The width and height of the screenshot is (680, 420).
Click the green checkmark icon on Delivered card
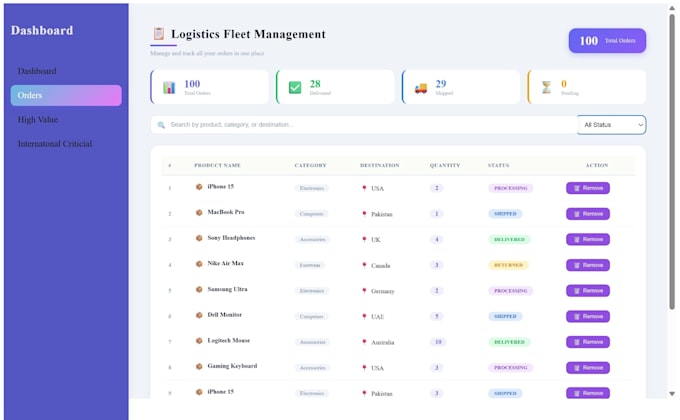point(295,88)
